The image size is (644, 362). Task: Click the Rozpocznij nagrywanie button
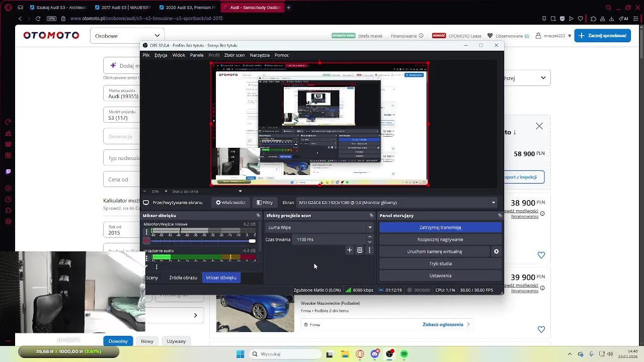(440, 239)
